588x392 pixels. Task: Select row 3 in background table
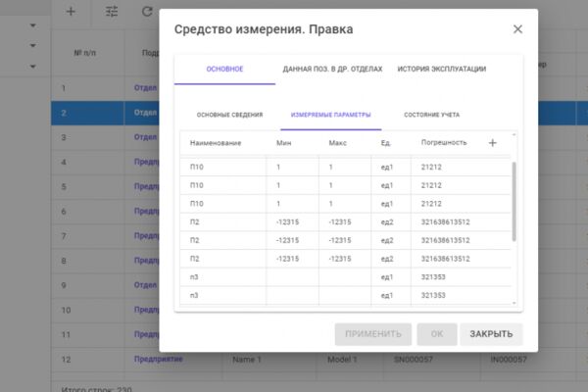pos(105,137)
